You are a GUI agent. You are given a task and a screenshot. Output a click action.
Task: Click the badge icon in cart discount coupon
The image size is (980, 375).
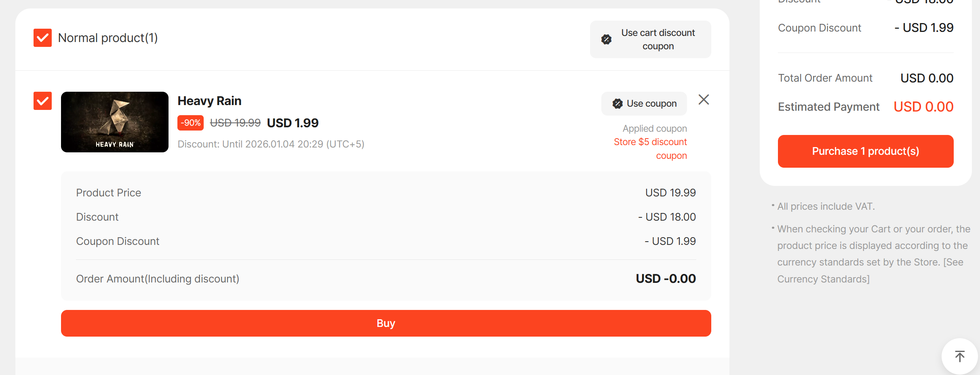(x=606, y=40)
